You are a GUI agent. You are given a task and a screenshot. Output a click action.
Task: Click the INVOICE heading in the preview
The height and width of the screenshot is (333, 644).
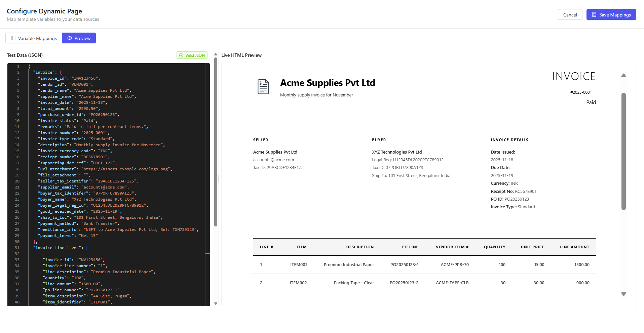click(x=573, y=76)
